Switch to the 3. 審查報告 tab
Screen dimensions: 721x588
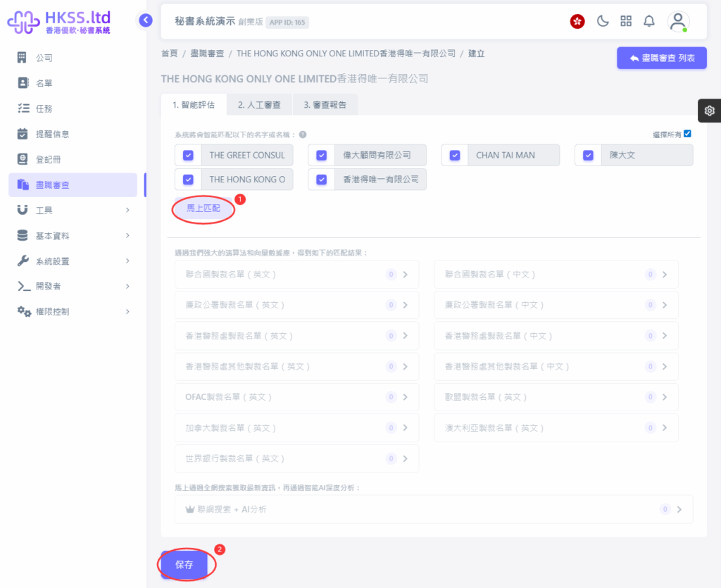pos(325,105)
